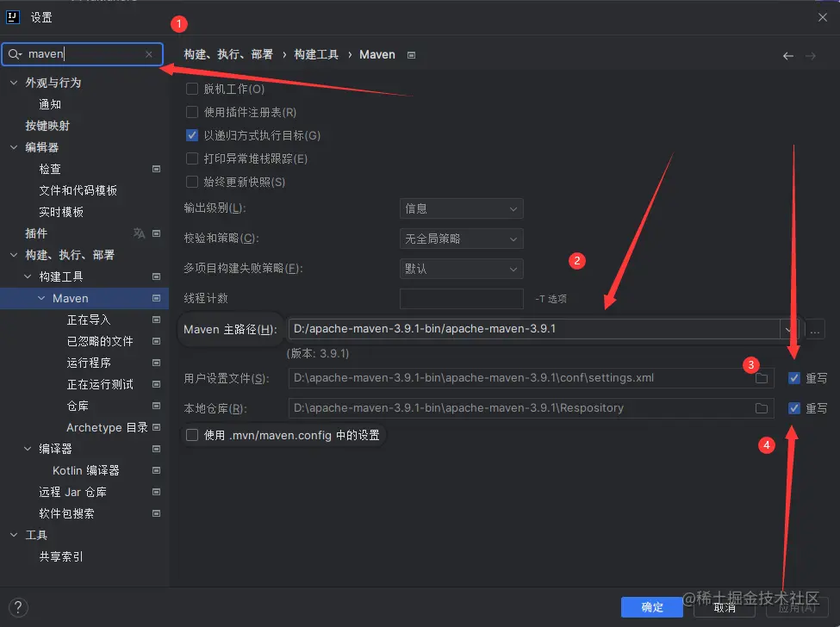Collapse the Maven tree node chevron
Viewport: 840px width, 627px height.
click(x=41, y=298)
